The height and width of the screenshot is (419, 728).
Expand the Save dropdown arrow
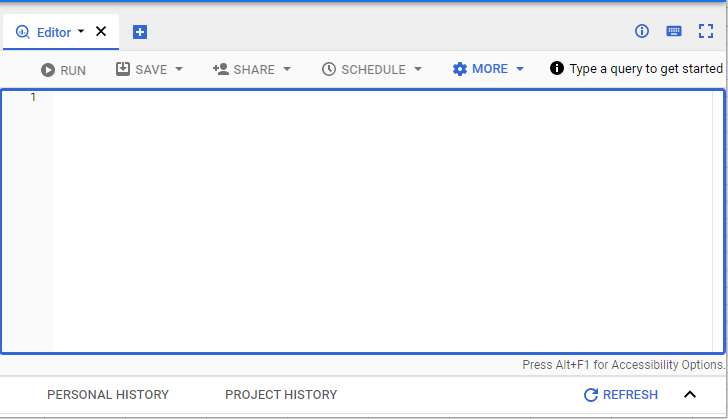(179, 69)
